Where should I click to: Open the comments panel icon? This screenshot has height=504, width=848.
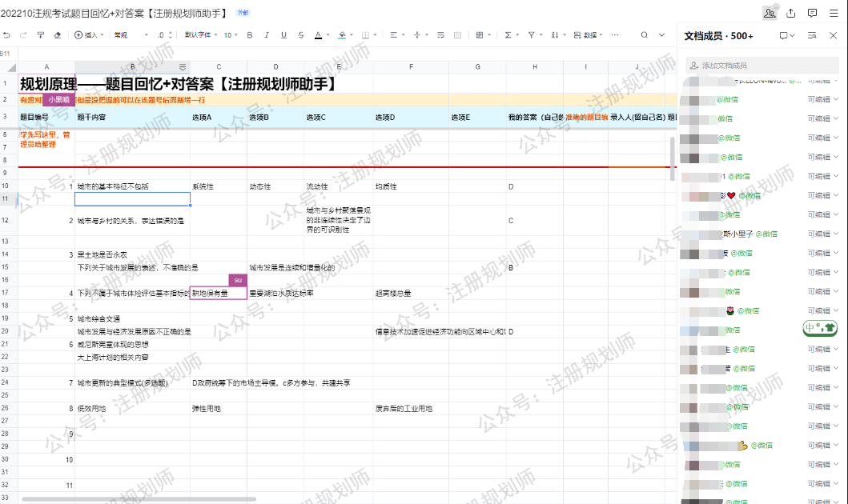tap(812, 13)
